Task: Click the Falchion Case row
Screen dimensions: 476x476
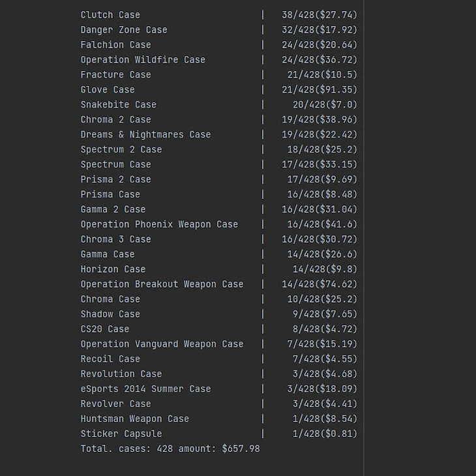Action: point(115,45)
